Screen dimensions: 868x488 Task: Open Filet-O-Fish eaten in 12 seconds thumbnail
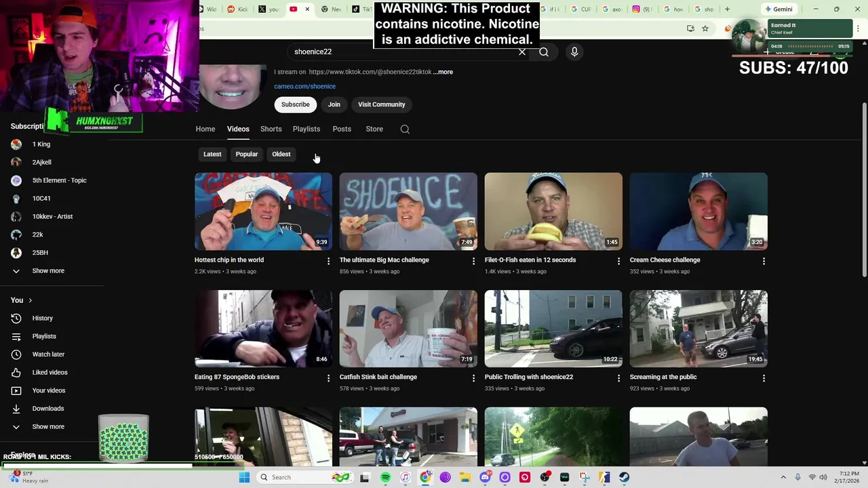click(x=553, y=211)
